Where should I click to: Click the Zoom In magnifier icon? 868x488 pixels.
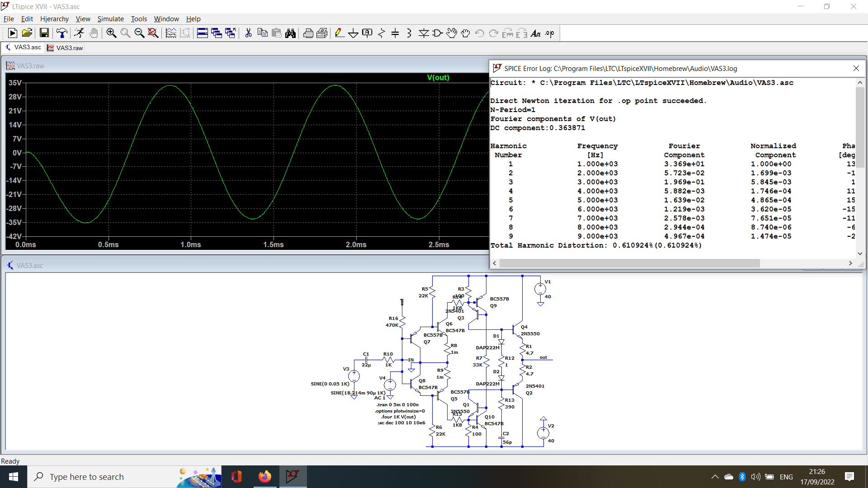click(111, 33)
